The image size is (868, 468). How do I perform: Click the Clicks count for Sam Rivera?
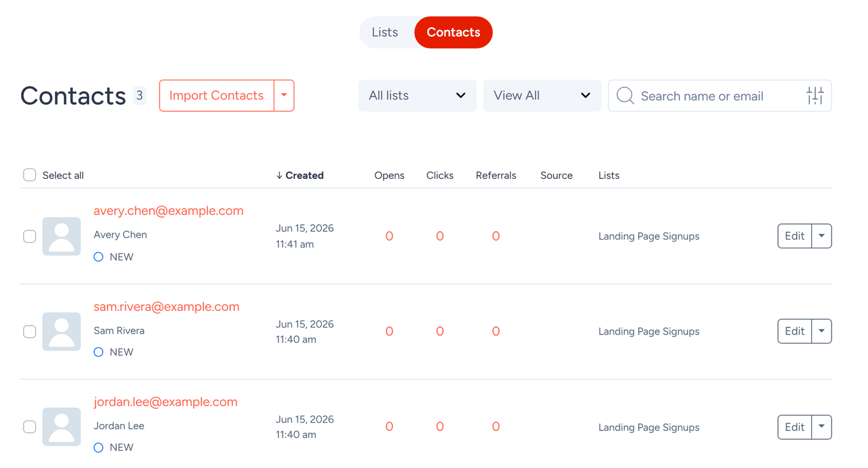click(440, 331)
